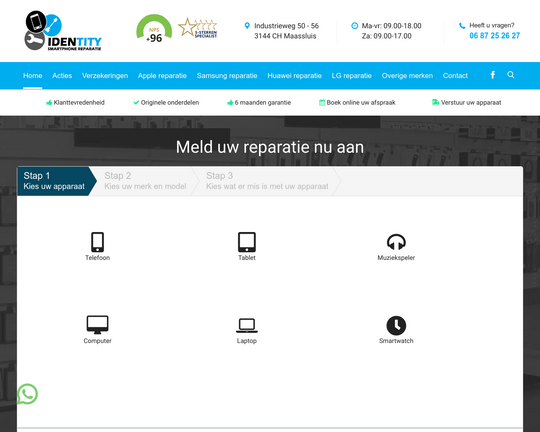
Task: Click the location pin icon by address
Action: (247, 25)
